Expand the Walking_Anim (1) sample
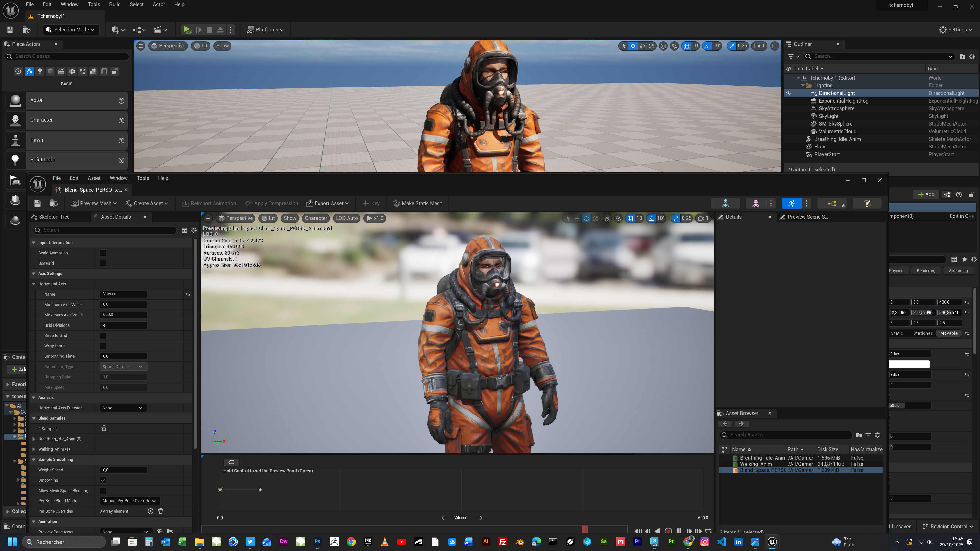 (34, 449)
